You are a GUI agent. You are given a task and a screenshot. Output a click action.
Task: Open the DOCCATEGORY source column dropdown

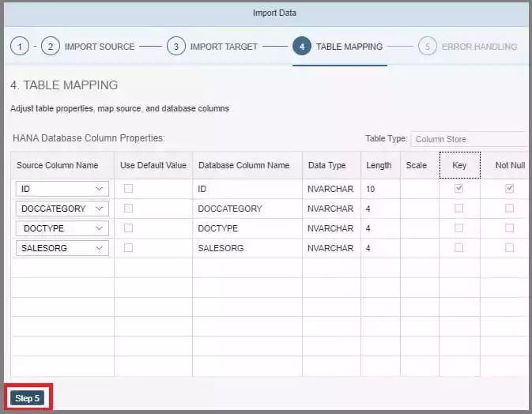(62, 209)
